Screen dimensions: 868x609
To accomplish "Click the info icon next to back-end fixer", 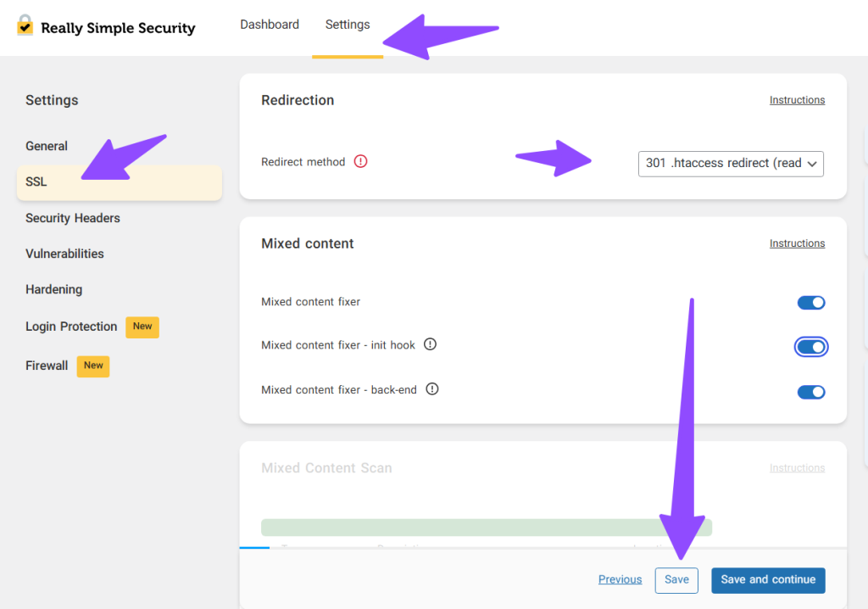I will [432, 389].
